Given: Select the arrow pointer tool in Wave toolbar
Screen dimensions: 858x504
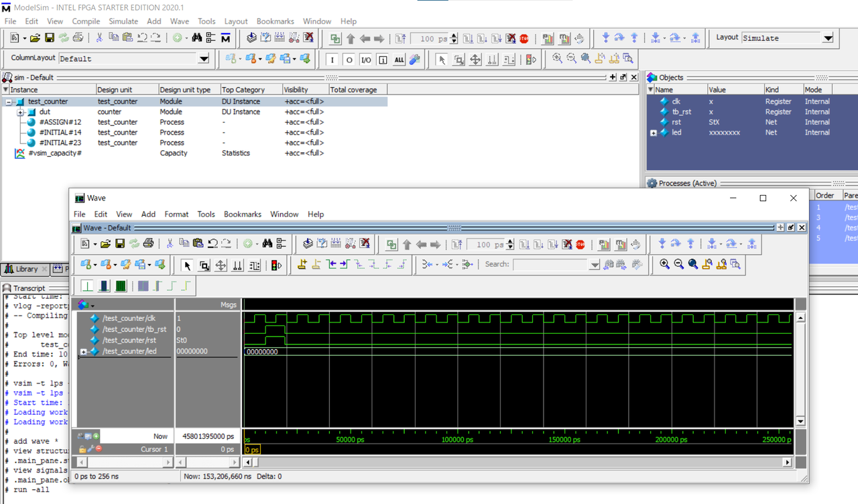Looking at the screenshot, I should (x=187, y=265).
